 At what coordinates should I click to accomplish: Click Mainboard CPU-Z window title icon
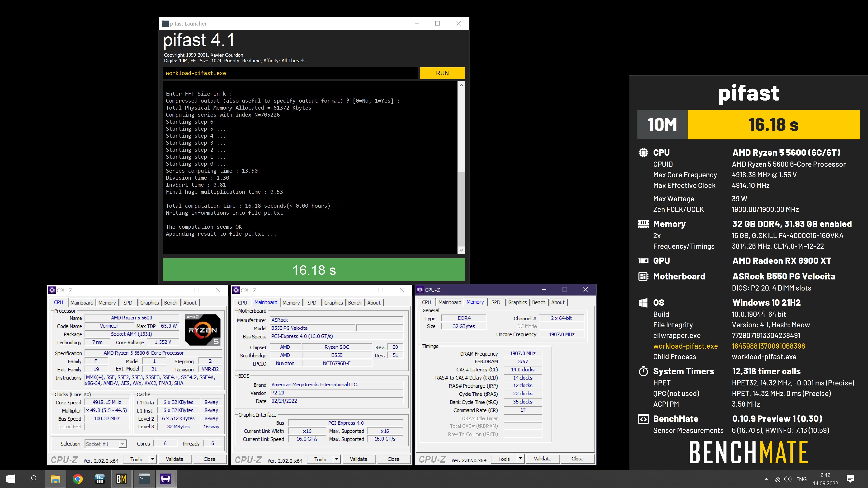236,290
